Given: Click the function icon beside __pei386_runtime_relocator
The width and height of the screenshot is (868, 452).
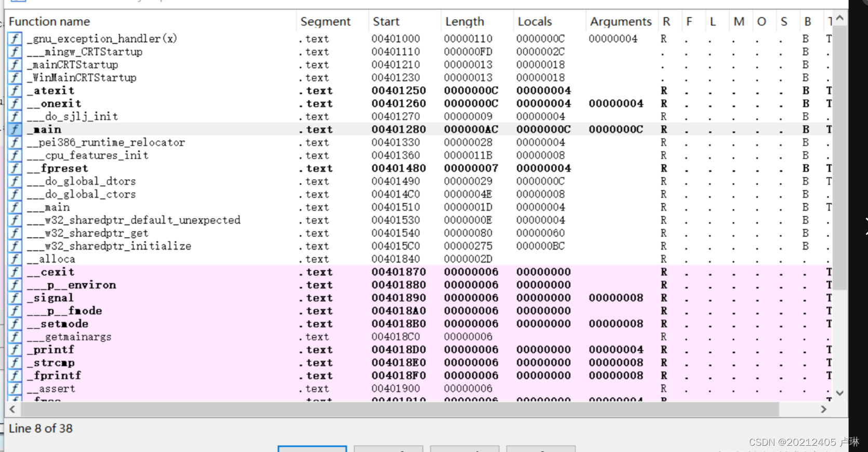Looking at the screenshot, I should click(x=15, y=142).
